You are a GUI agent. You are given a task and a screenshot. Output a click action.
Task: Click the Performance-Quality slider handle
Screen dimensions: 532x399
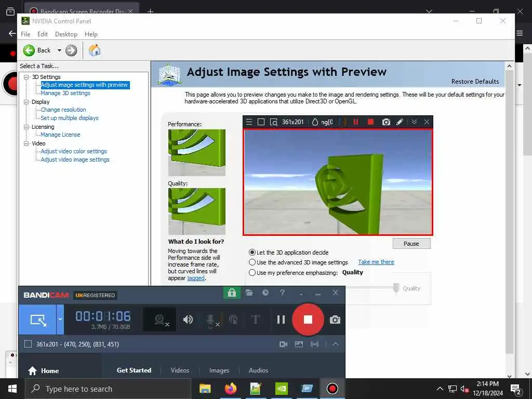396,288
